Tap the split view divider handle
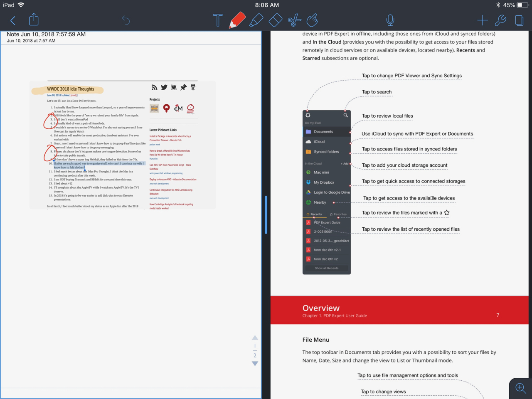This screenshot has width=532, height=399. tap(266, 215)
